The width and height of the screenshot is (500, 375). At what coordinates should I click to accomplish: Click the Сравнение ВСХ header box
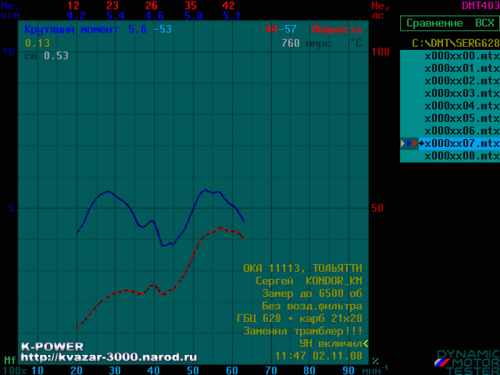click(450, 23)
